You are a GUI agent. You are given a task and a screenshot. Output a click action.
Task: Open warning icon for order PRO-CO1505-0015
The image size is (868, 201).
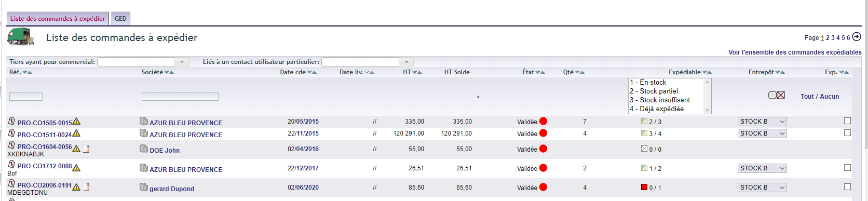pyautogui.click(x=76, y=122)
